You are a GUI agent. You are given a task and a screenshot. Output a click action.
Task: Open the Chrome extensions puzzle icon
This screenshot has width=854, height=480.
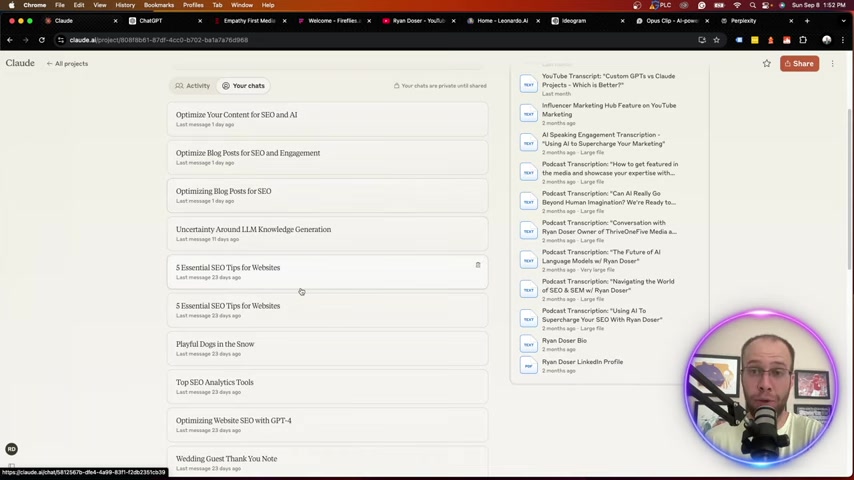803,40
